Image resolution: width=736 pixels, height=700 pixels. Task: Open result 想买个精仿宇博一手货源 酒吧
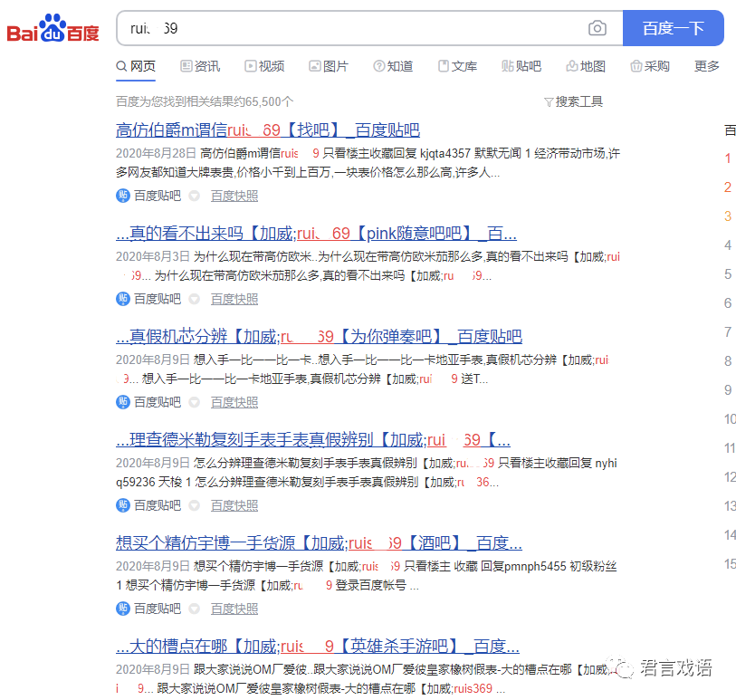[x=319, y=543]
